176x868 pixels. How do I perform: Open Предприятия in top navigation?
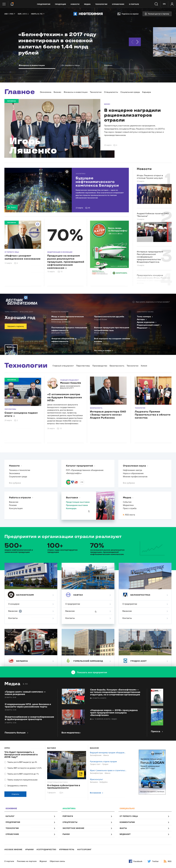click(43, 4)
